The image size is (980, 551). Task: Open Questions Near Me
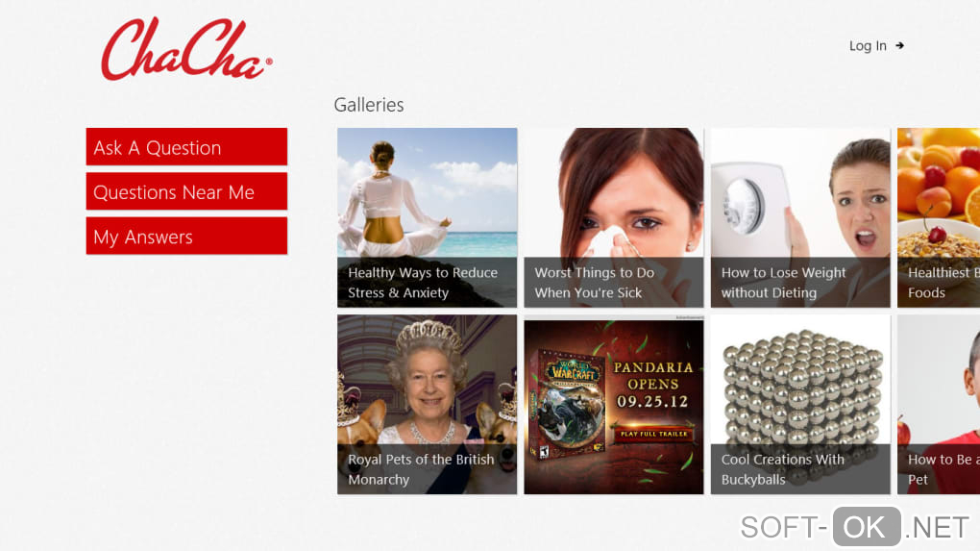[187, 191]
